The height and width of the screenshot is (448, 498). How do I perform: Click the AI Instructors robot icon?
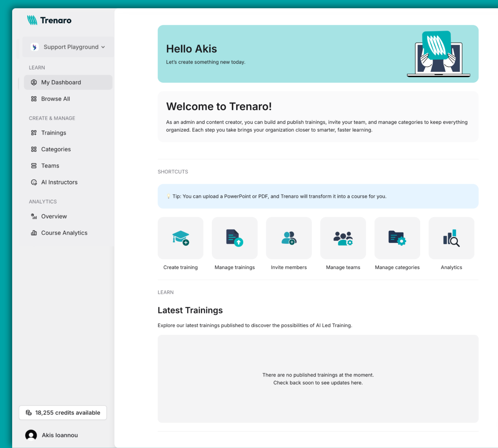pyautogui.click(x=34, y=182)
